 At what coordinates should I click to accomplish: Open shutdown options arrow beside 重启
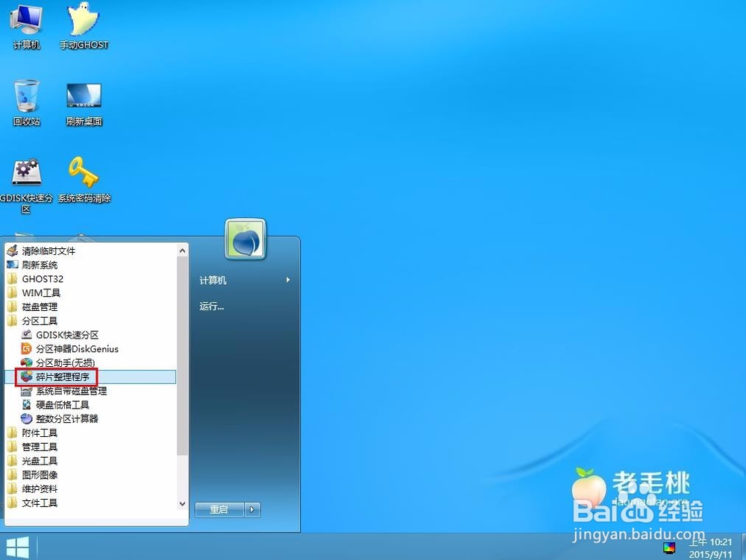(x=252, y=509)
